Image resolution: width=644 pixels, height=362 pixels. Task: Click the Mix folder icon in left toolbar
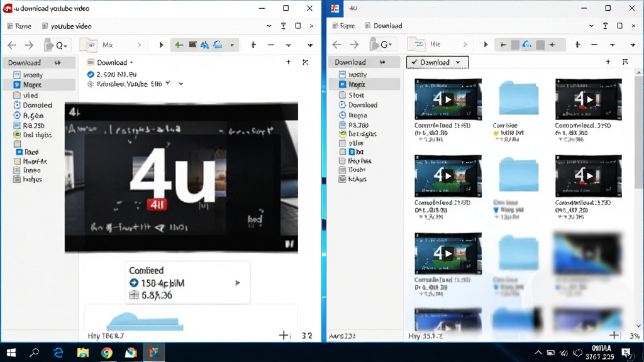(88, 45)
